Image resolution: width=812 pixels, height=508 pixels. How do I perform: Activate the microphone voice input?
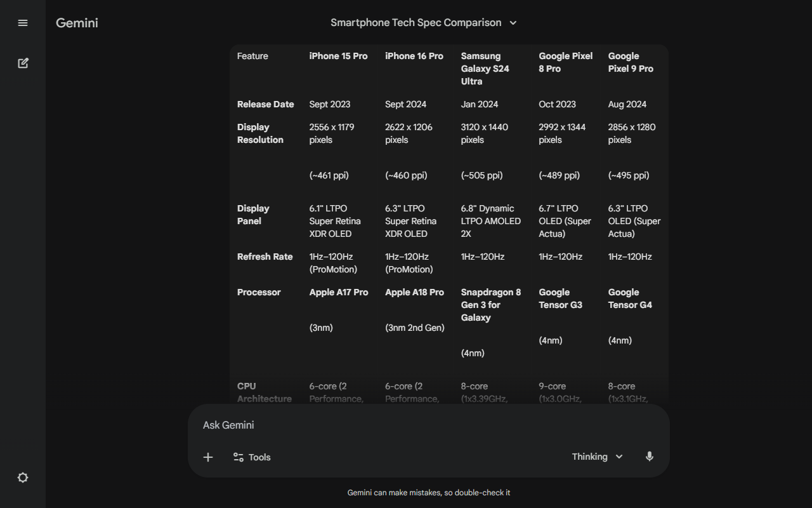click(x=649, y=457)
